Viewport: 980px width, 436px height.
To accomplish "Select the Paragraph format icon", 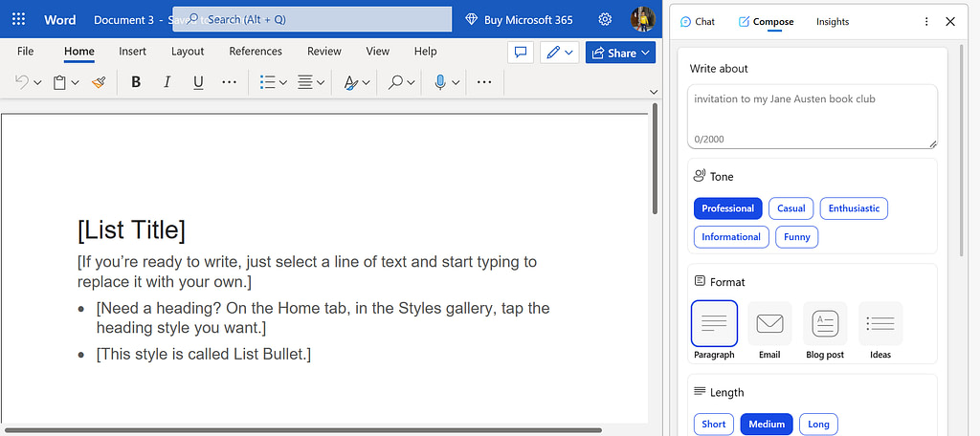I will tap(714, 323).
